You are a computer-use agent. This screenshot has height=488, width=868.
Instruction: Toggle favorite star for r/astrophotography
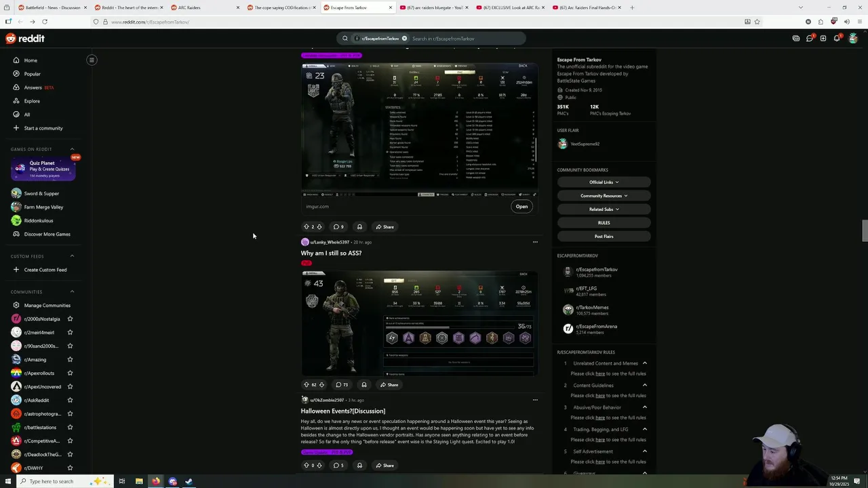click(x=70, y=413)
